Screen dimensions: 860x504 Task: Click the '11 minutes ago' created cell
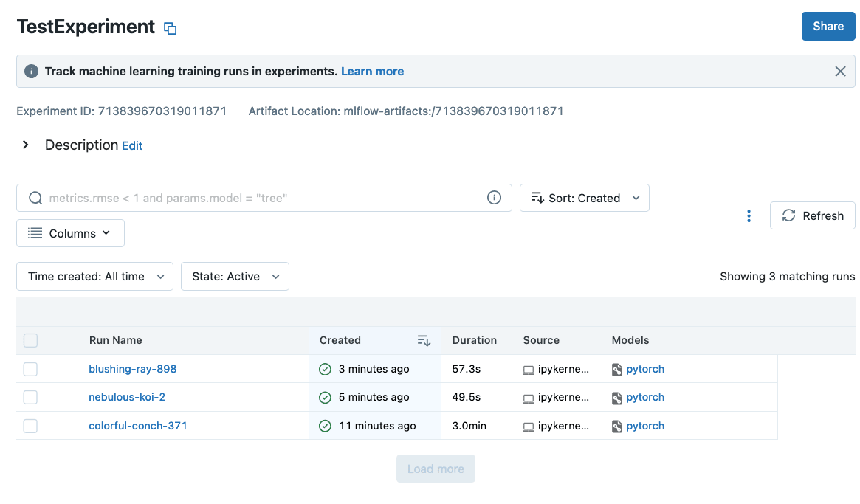click(x=376, y=426)
